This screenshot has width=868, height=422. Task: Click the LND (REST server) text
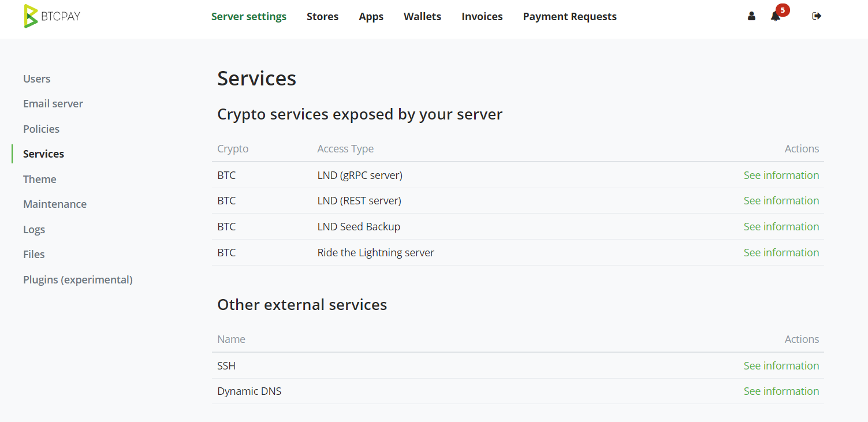click(359, 200)
